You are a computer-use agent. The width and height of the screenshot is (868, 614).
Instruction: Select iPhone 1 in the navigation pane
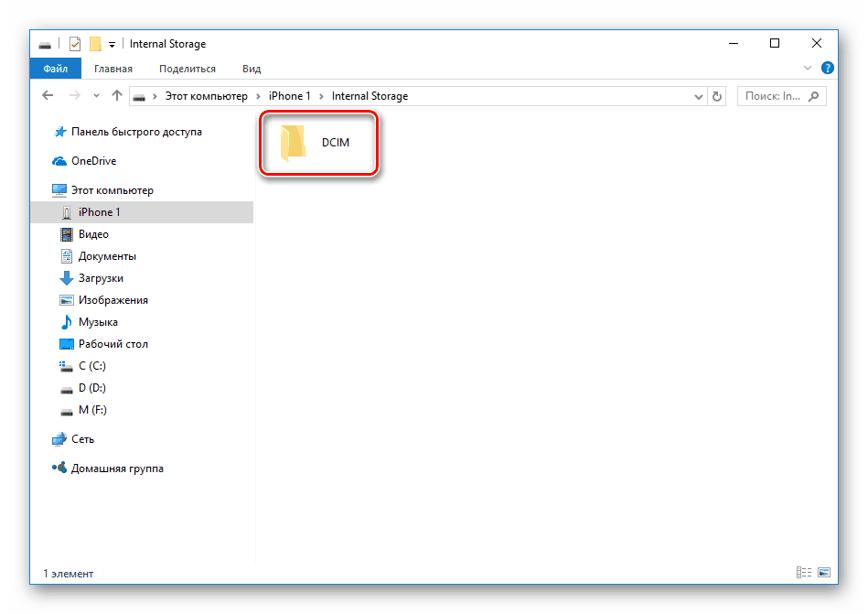142,212
